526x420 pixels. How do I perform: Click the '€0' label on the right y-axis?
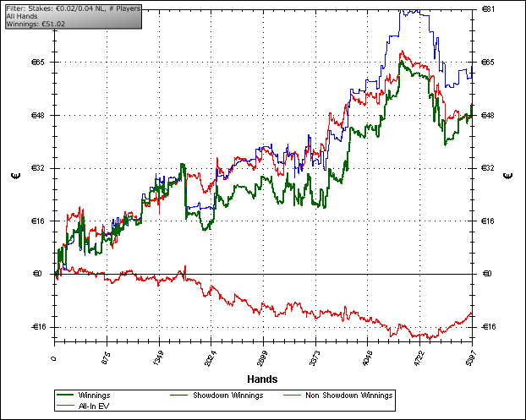click(x=487, y=274)
